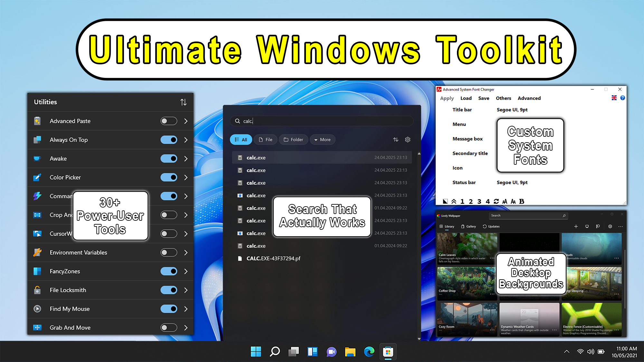644x362 pixels.
Task: Turn off the Find My Mouse toggle
Action: [x=169, y=309]
